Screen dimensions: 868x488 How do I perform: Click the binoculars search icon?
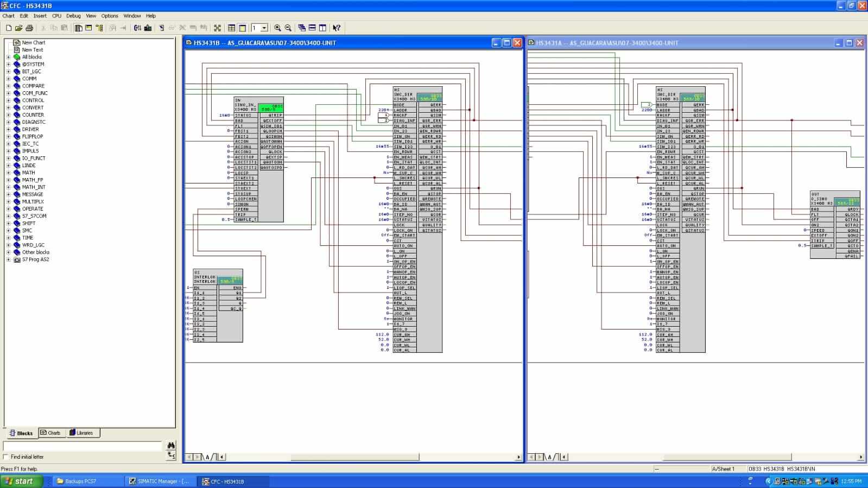[x=171, y=445]
